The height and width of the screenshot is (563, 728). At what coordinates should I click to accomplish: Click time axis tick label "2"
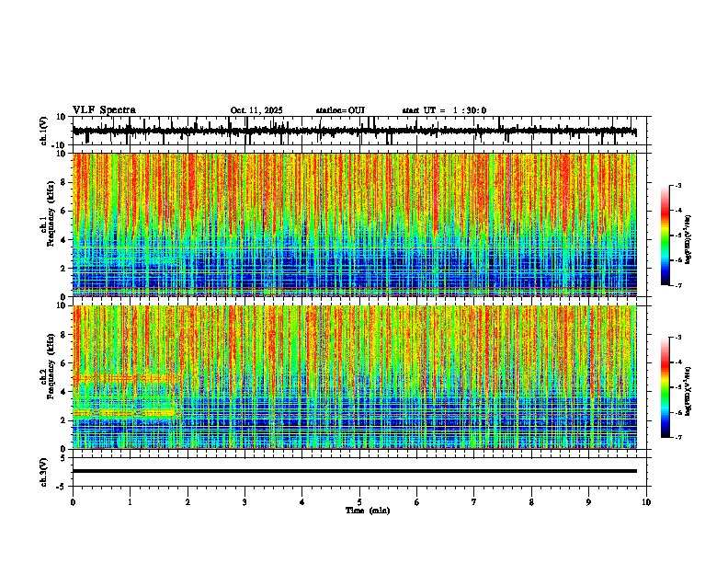[x=188, y=502]
